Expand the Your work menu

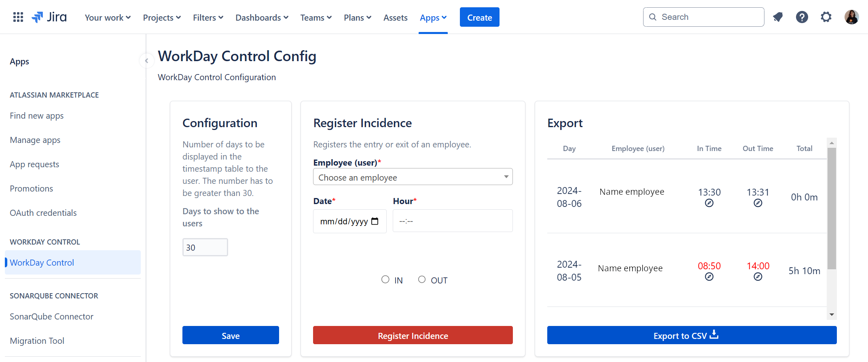108,17
